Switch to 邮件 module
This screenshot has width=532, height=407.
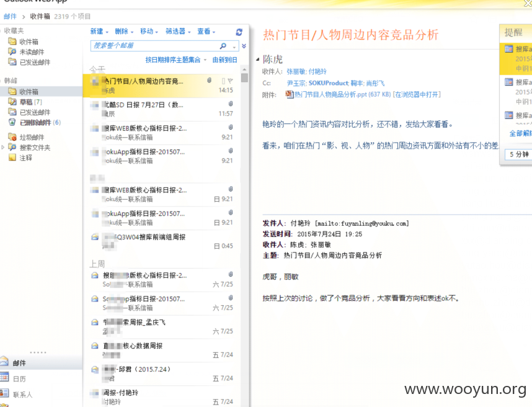[19, 363]
